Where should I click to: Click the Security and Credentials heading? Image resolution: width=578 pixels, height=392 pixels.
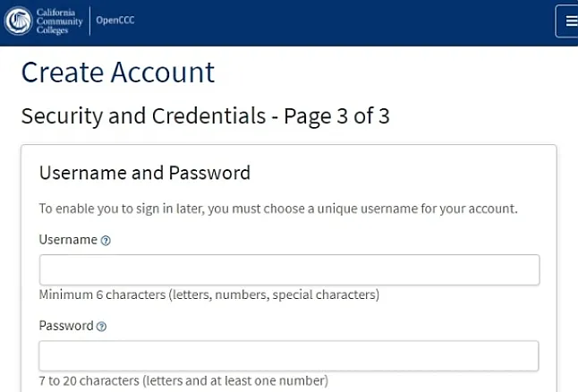(x=143, y=116)
